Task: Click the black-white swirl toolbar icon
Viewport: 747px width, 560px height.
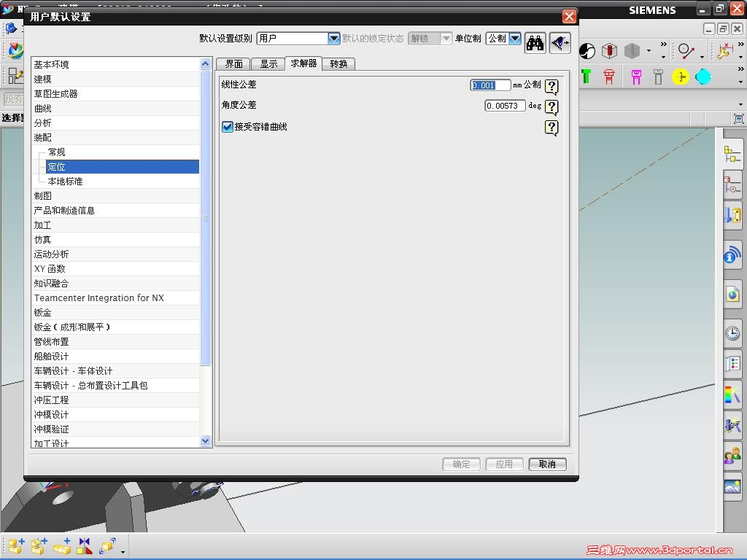Action: pos(587,50)
